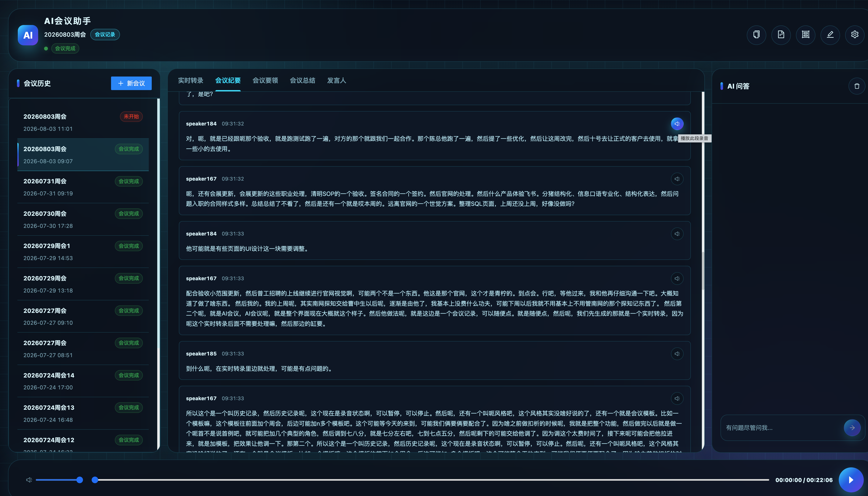Click the template layout frame icon
The height and width of the screenshot is (496, 868).
[805, 34]
